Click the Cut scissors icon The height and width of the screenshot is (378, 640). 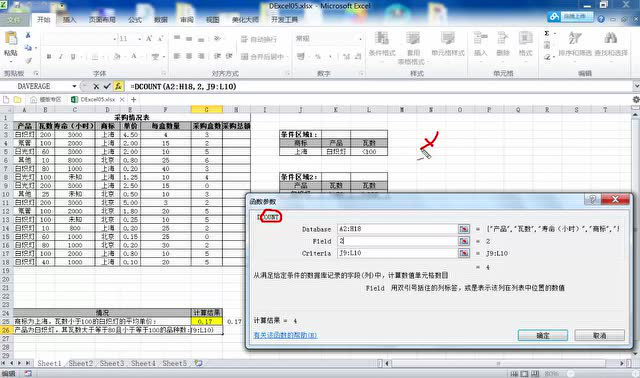[28, 36]
